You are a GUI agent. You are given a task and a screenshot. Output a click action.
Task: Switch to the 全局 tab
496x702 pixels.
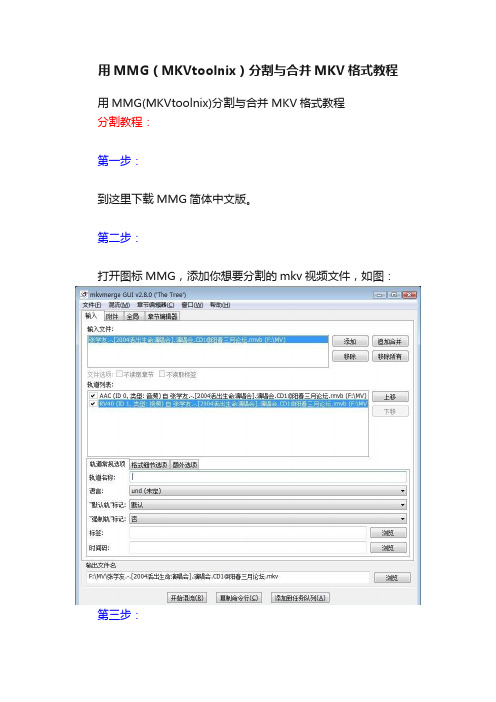point(133,317)
